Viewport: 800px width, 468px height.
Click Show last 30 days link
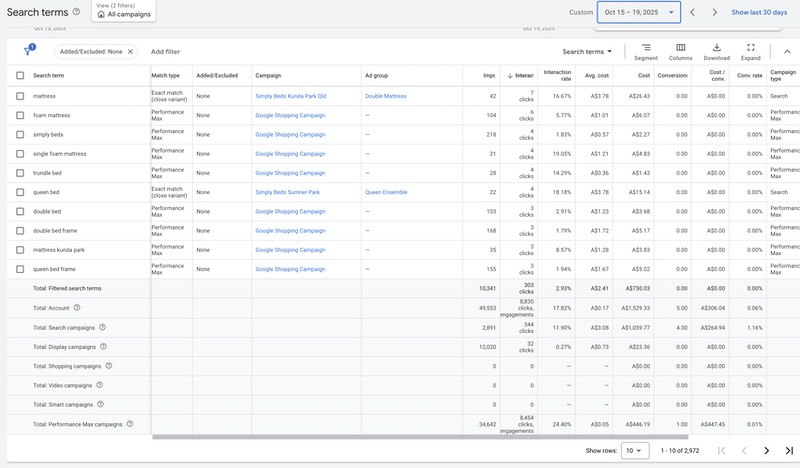(759, 12)
